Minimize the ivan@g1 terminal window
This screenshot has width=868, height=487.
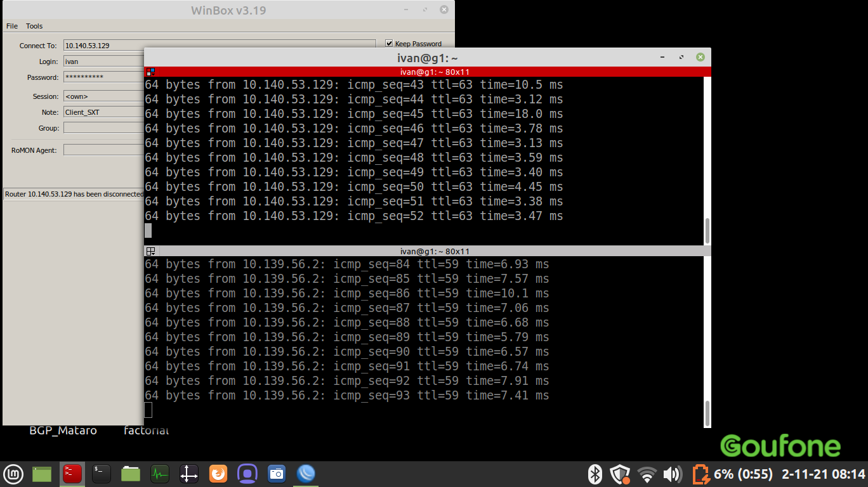coord(662,57)
